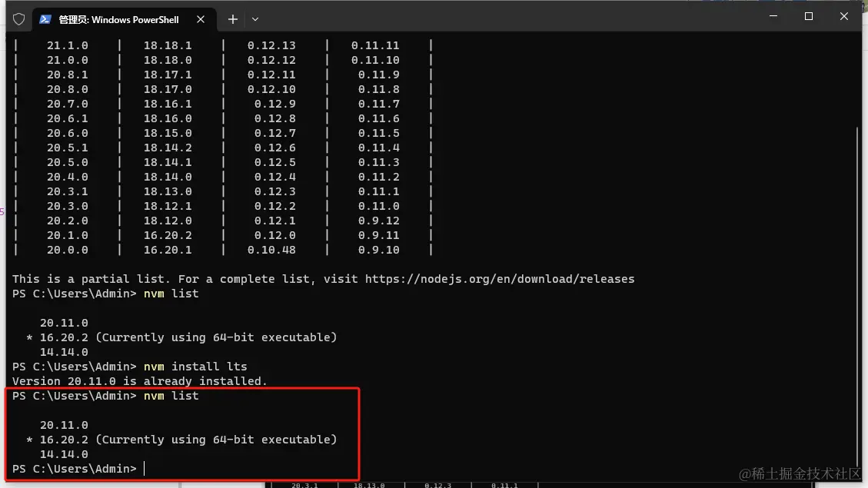The width and height of the screenshot is (868, 488).
Task: Click version 0.11.0 in the table
Action: click(378, 206)
